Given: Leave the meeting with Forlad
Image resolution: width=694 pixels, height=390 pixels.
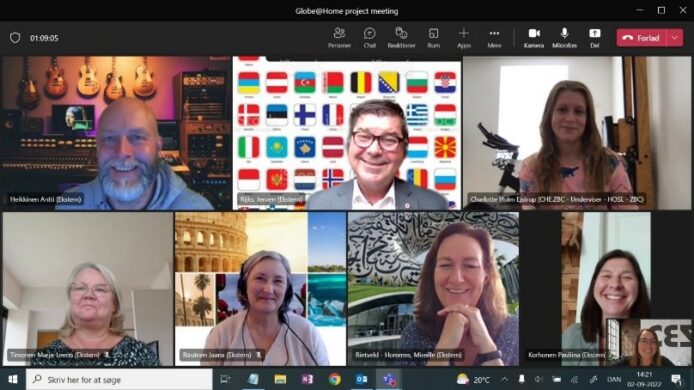Looking at the screenshot, I should click(641, 38).
